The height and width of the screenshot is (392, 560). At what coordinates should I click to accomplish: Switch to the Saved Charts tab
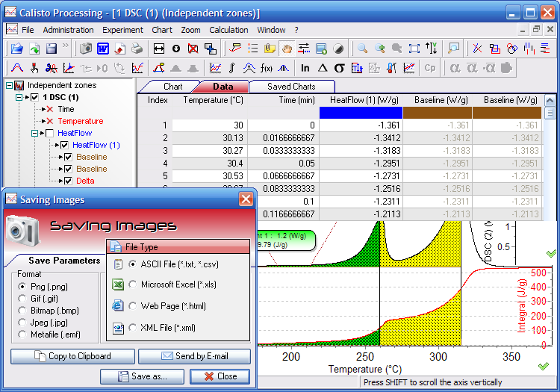pos(291,87)
